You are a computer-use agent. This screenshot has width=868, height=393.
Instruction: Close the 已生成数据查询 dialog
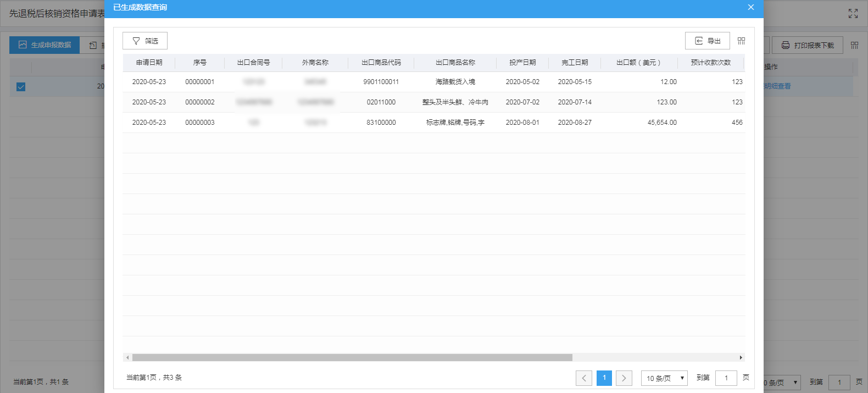coord(750,7)
